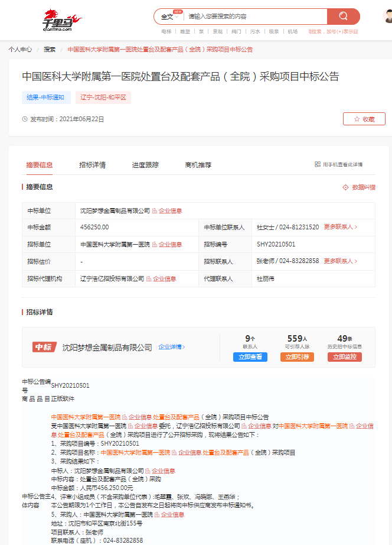The height and width of the screenshot is (545, 392).
Task: Click the user avatar in the top right corner
Action: 387,16
